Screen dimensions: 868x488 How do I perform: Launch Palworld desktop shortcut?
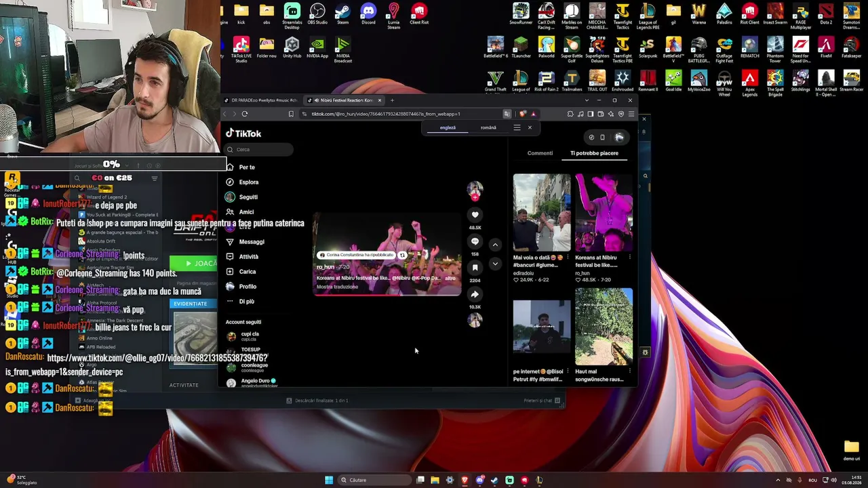(x=546, y=48)
